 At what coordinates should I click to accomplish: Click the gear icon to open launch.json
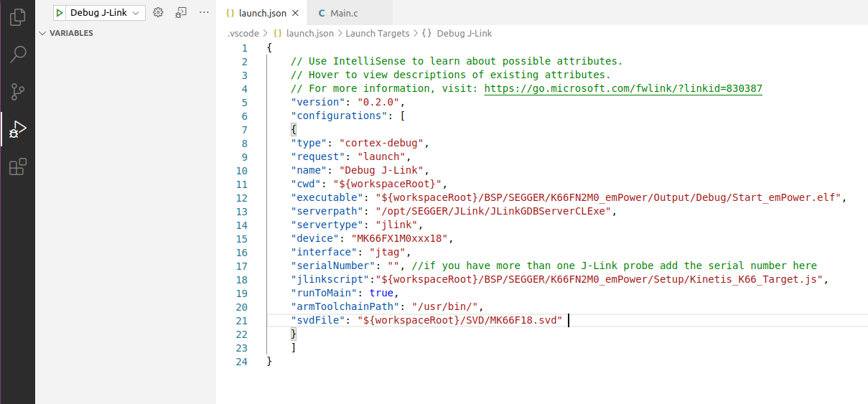[159, 13]
